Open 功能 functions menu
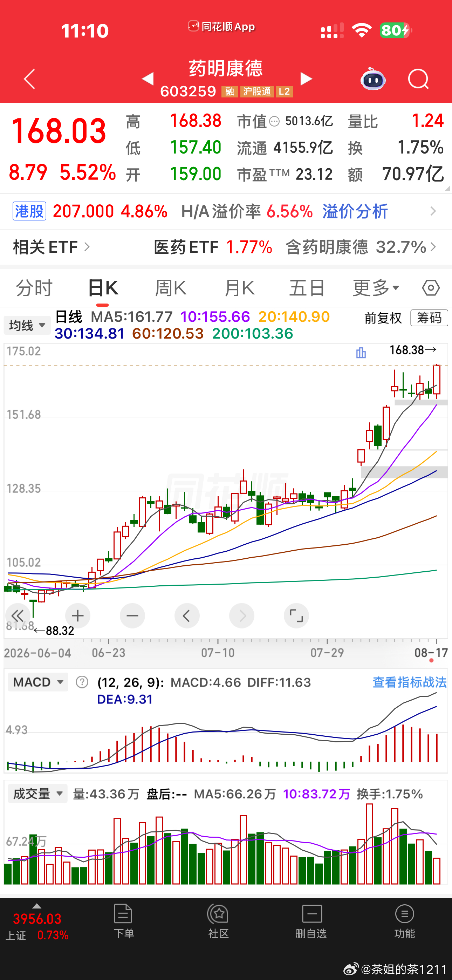The height and width of the screenshot is (980, 452). [x=404, y=921]
